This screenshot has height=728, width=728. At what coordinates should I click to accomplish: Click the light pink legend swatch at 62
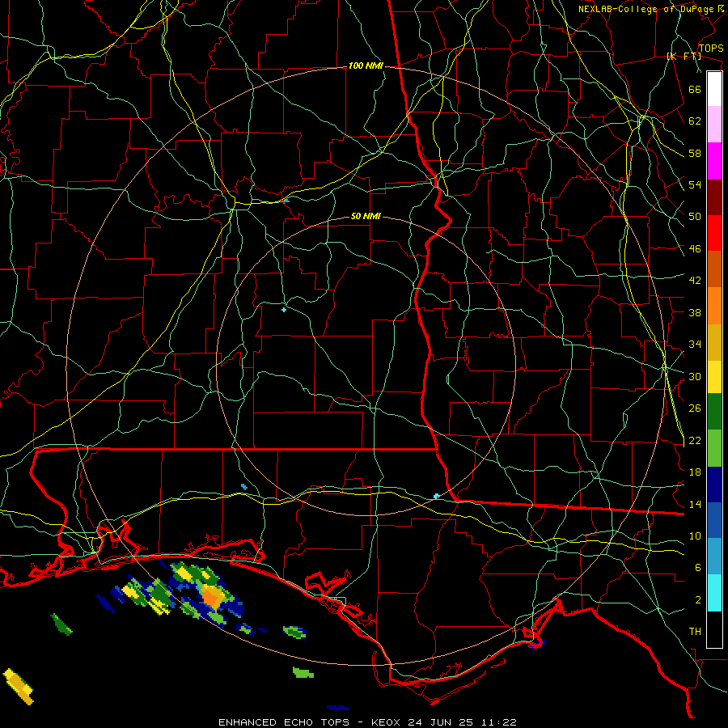click(x=714, y=124)
